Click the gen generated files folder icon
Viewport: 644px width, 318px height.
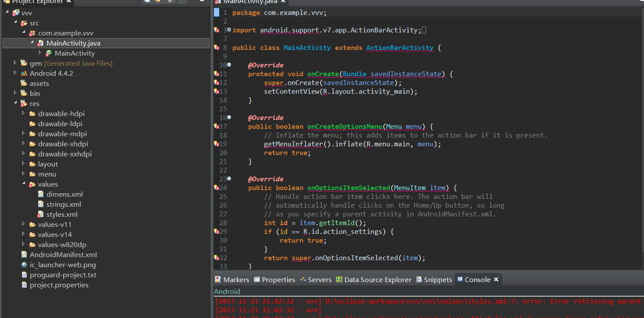24,64
